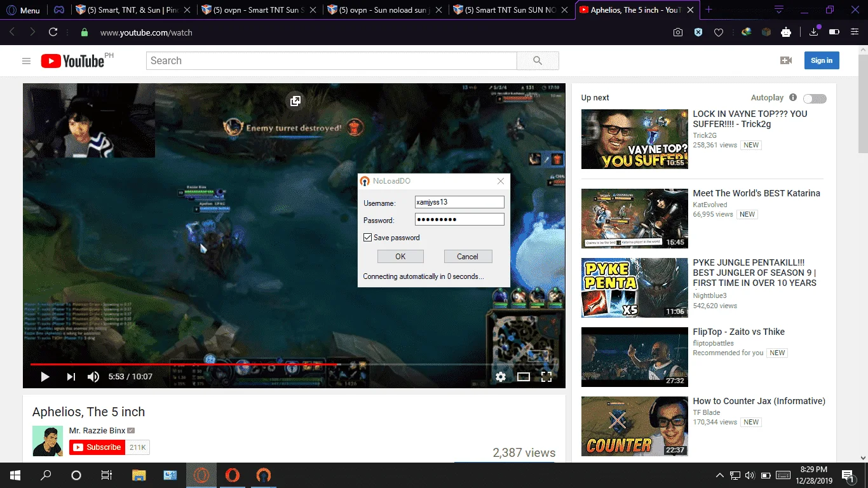Open browser downloads panel
868x488 pixels.
coord(814,32)
